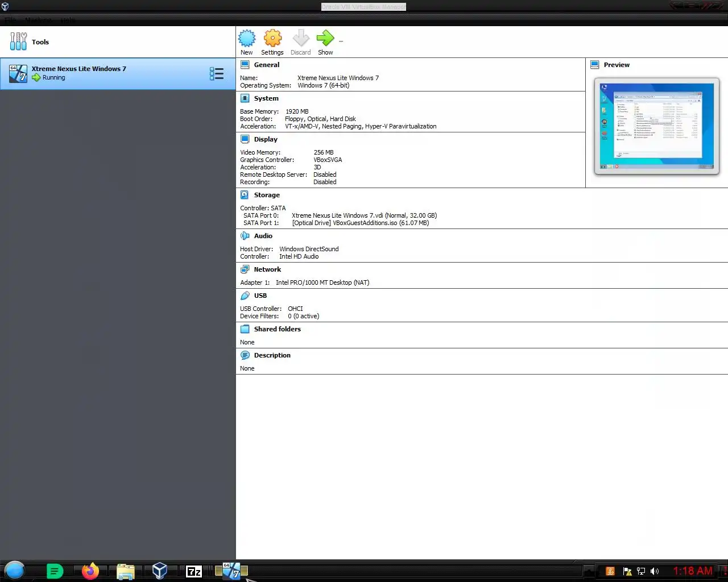
Task: Click the Audio speaker icon
Action: pyautogui.click(x=245, y=236)
